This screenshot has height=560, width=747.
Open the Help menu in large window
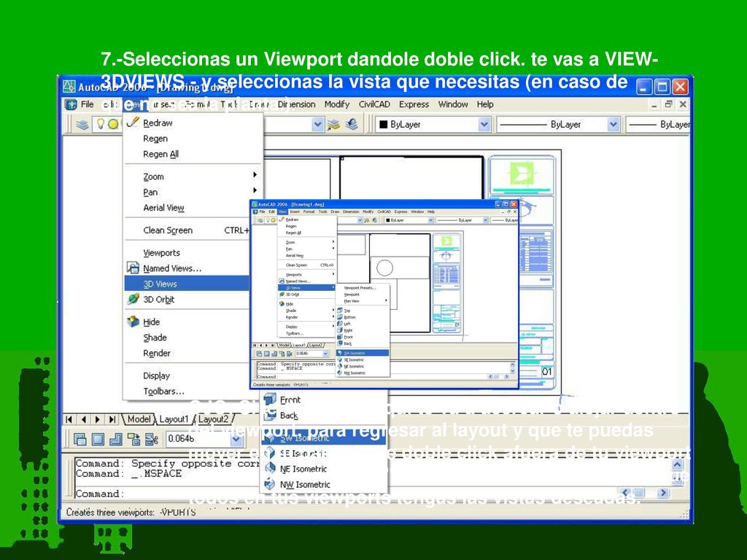click(485, 104)
